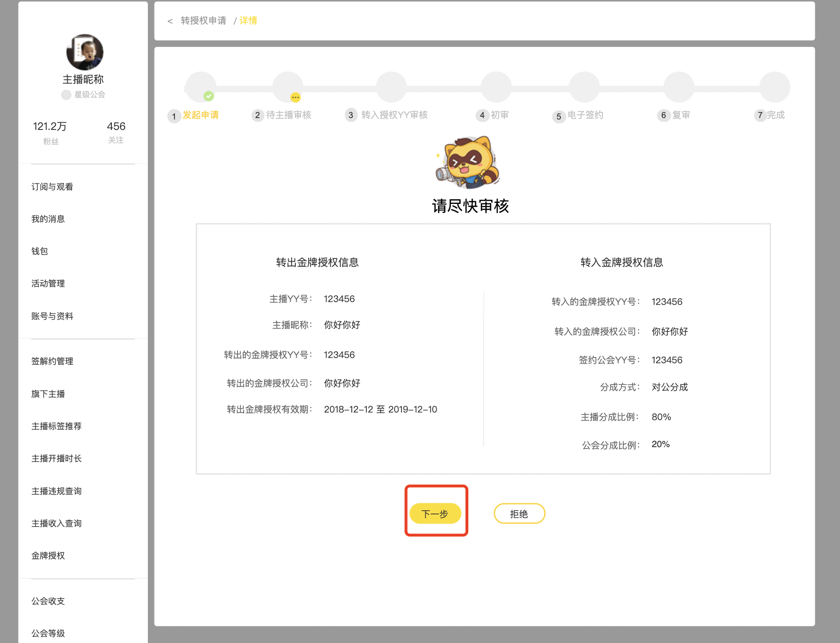Select step 4 初审
This screenshot has width=840, height=643.
point(492,115)
